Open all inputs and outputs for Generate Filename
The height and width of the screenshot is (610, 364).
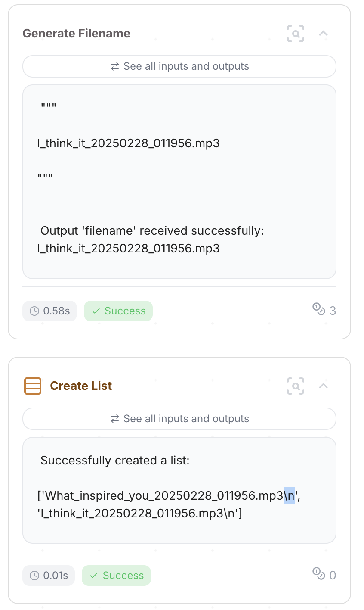179,66
